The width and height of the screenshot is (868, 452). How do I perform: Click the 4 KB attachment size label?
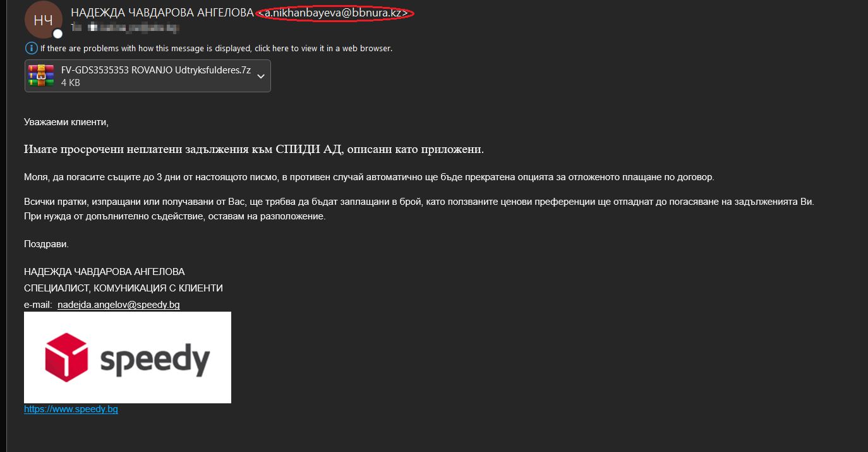[70, 83]
